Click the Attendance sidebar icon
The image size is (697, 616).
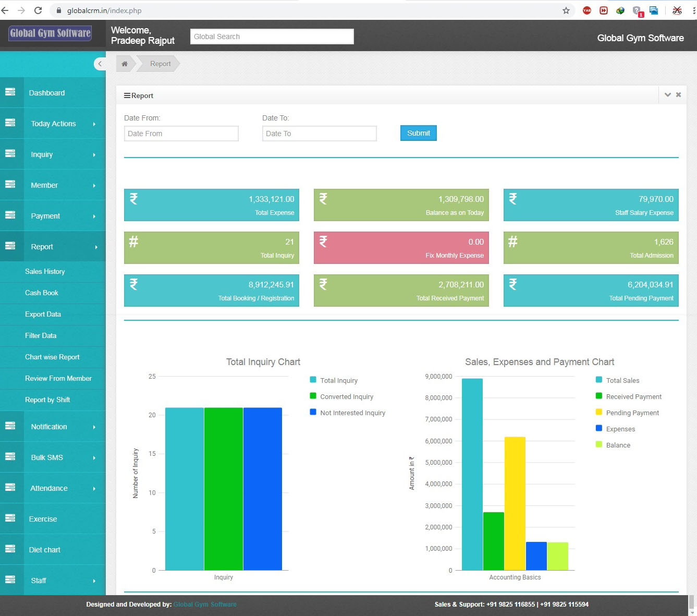11,488
